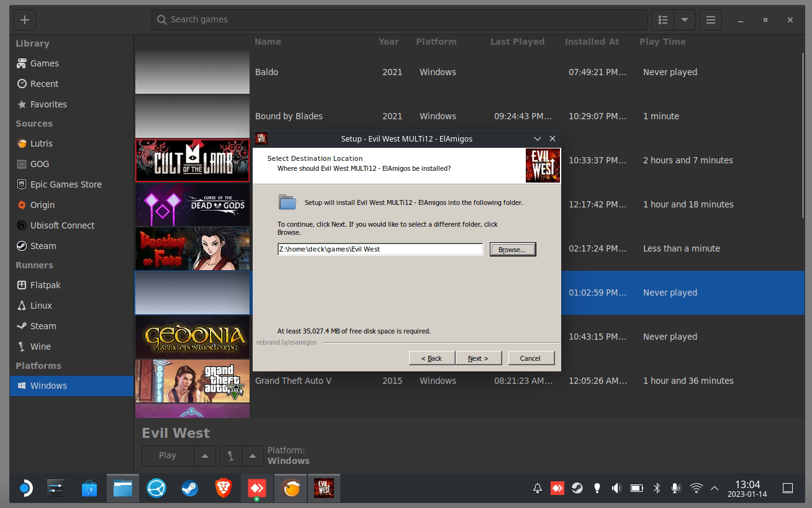
Task: Click the GTA V cover thumbnail
Action: (192, 381)
